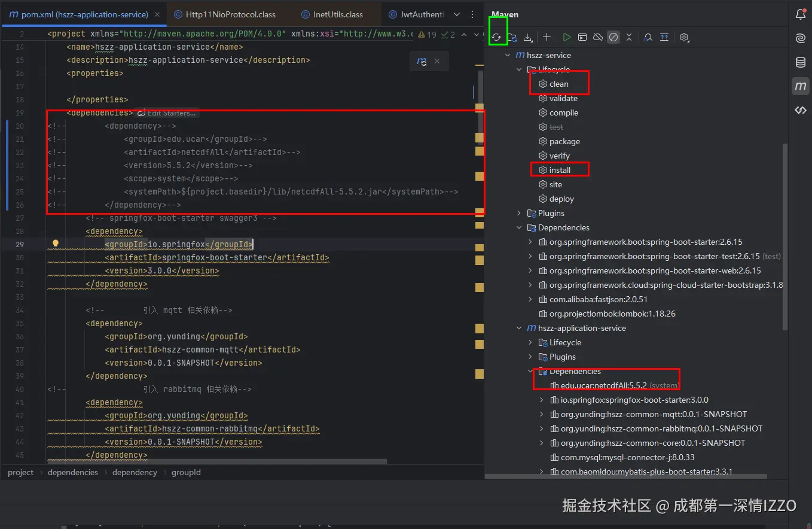
Task: Select org.projectlombok:lombok:1.18.26 dependency
Action: (612, 314)
